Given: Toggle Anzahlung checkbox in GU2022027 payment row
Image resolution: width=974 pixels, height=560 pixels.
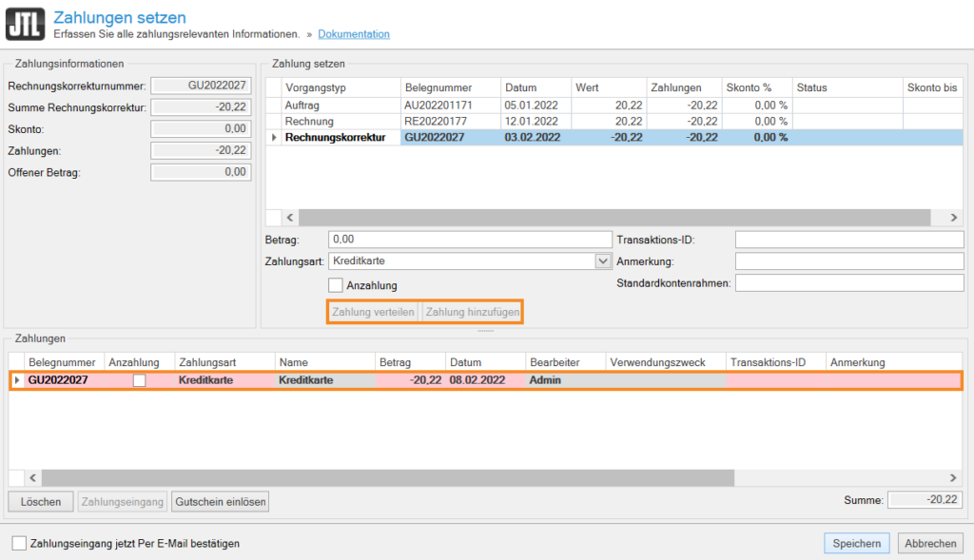Looking at the screenshot, I should coord(140,380).
